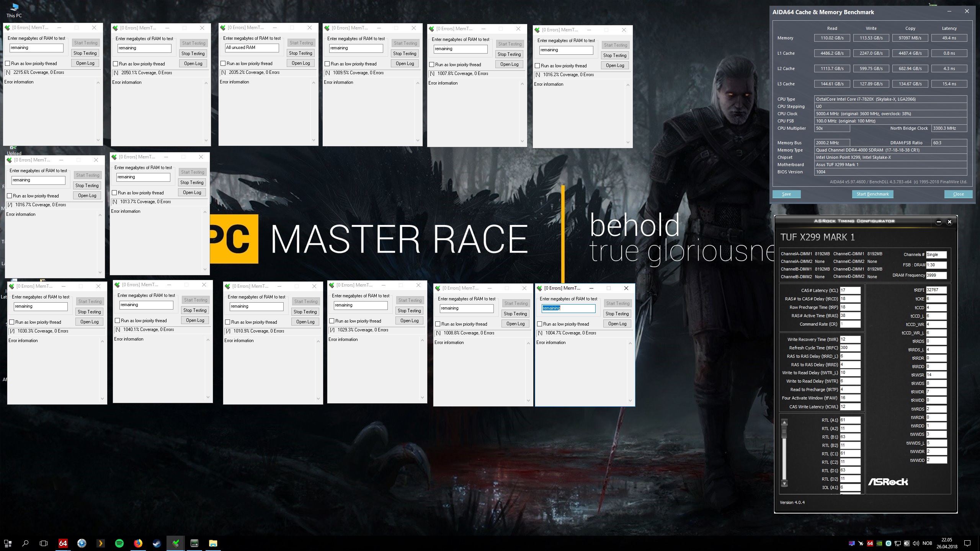Enable low priority thread in 2050.1% coverage window

pyautogui.click(x=115, y=64)
